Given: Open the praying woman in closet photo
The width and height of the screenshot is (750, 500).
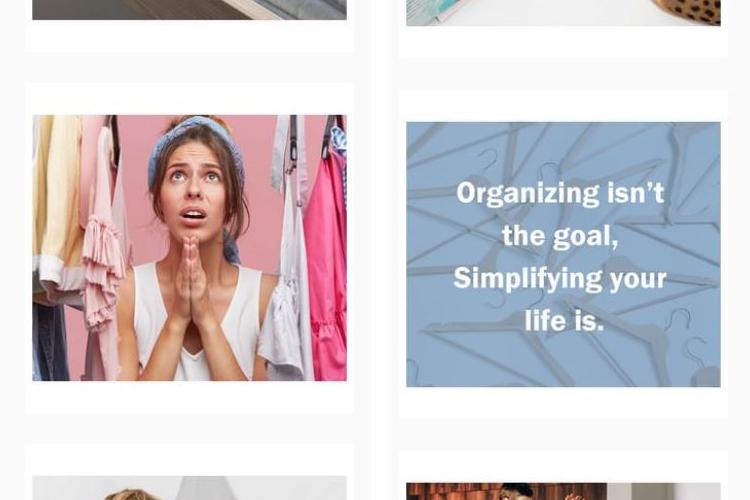Looking at the screenshot, I should pos(189,248).
